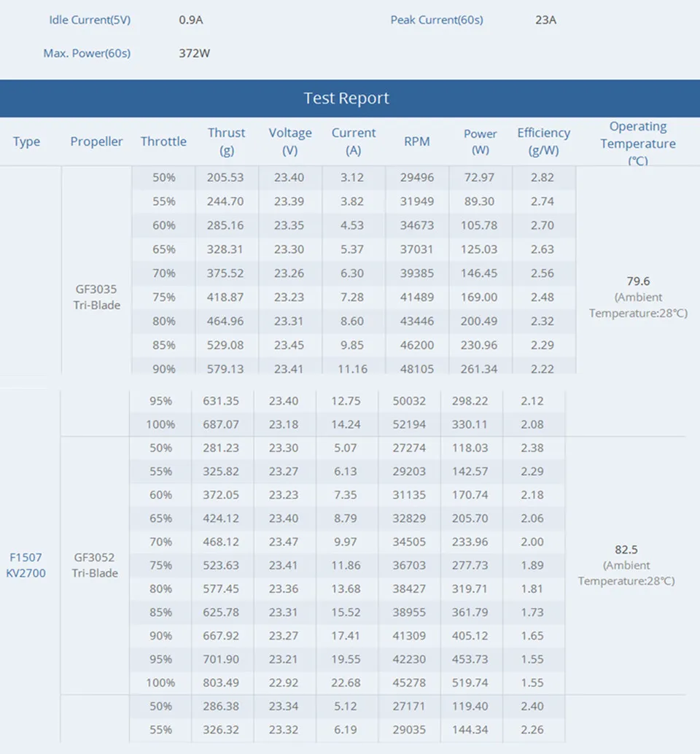Screen dimensions: 700x754
Task: Click the operating temperature value "82.5"
Action: 626,550
